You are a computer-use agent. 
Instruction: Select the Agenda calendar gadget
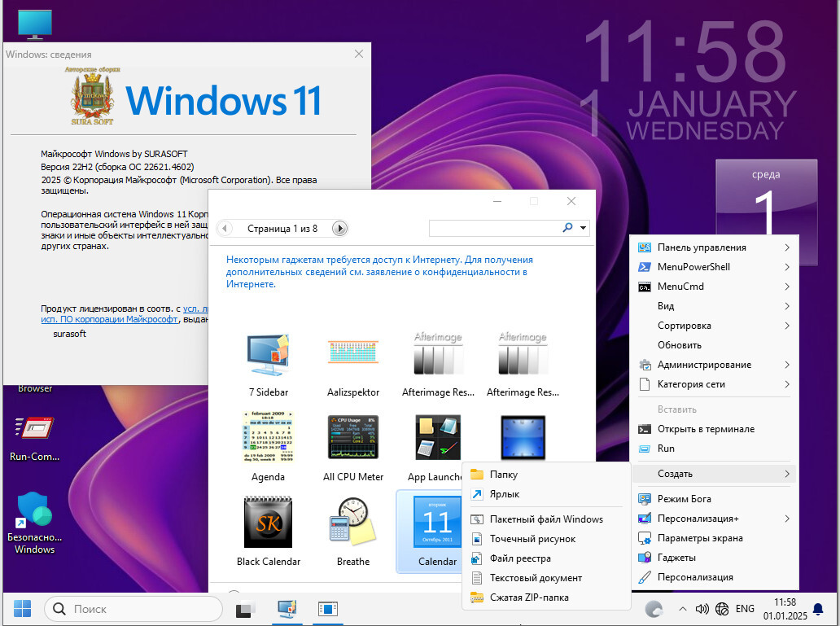click(x=268, y=437)
